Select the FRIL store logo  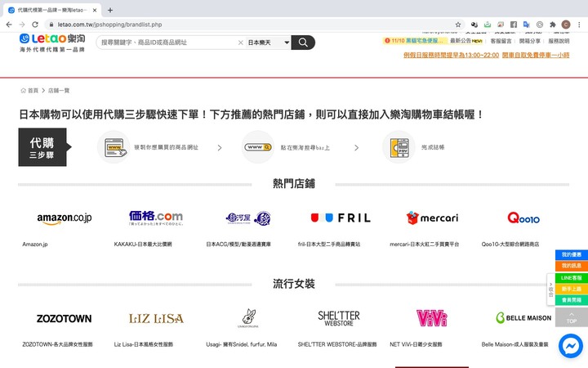tap(341, 218)
